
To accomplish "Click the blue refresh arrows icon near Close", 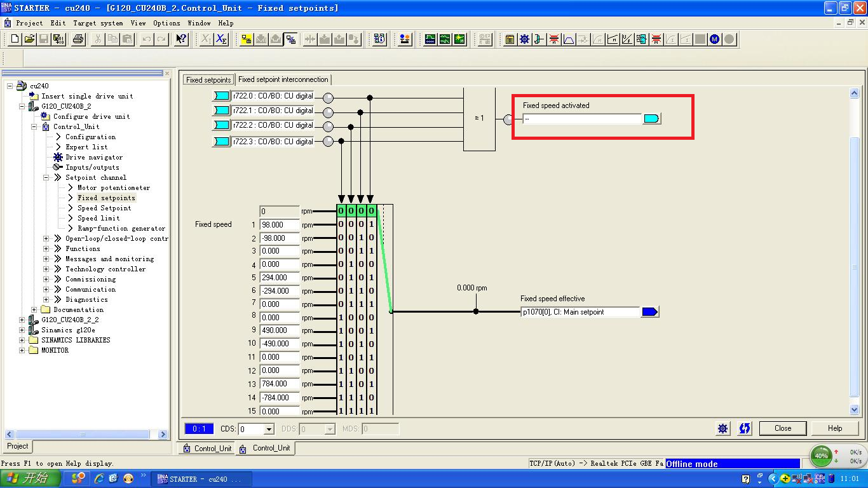I will point(744,428).
